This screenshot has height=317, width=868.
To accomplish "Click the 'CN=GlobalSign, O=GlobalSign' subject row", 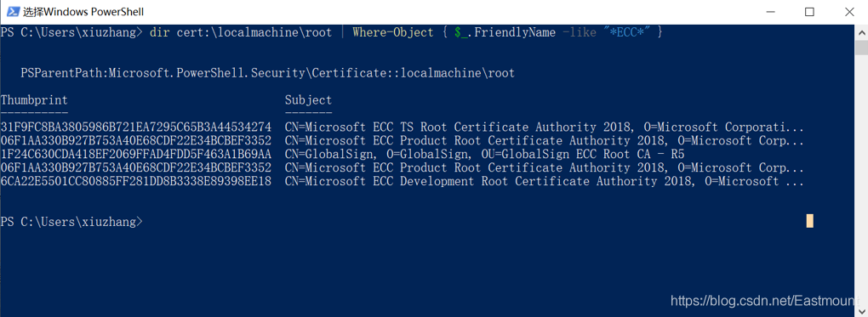I will tap(485, 155).
